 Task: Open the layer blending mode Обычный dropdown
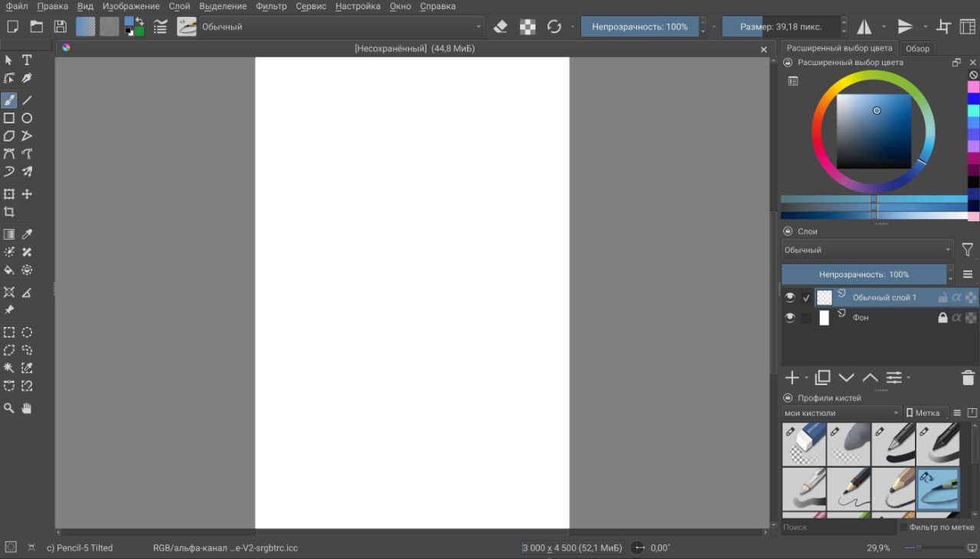(867, 250)
